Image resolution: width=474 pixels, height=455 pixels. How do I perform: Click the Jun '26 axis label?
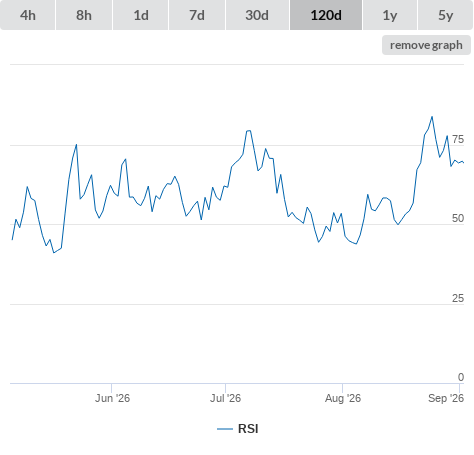[x=112, y=398]
